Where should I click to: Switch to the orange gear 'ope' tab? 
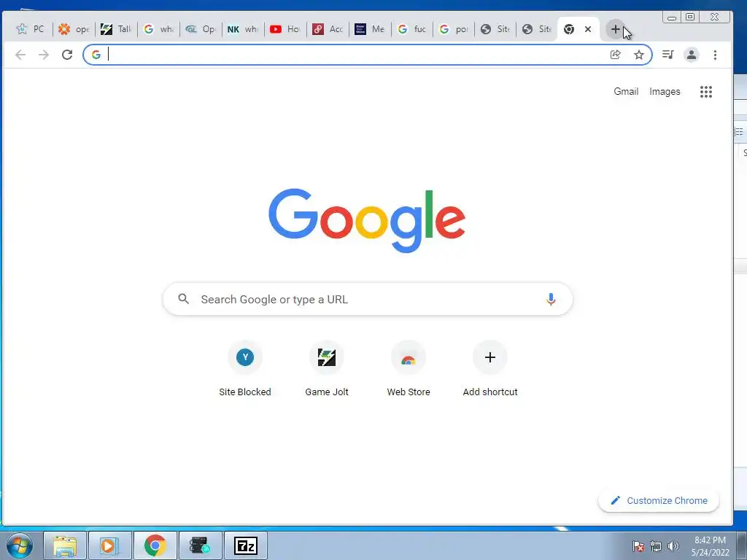point(74,29)
